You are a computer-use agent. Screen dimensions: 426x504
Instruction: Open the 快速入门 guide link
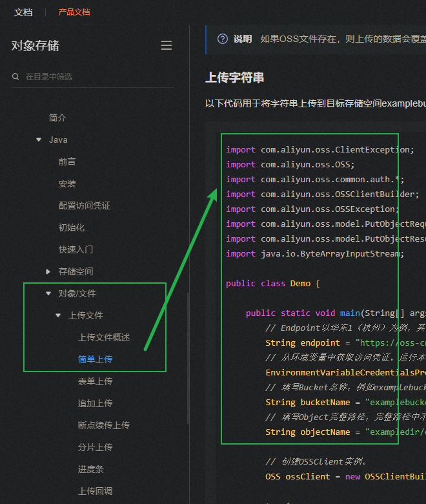coord(76,249)
